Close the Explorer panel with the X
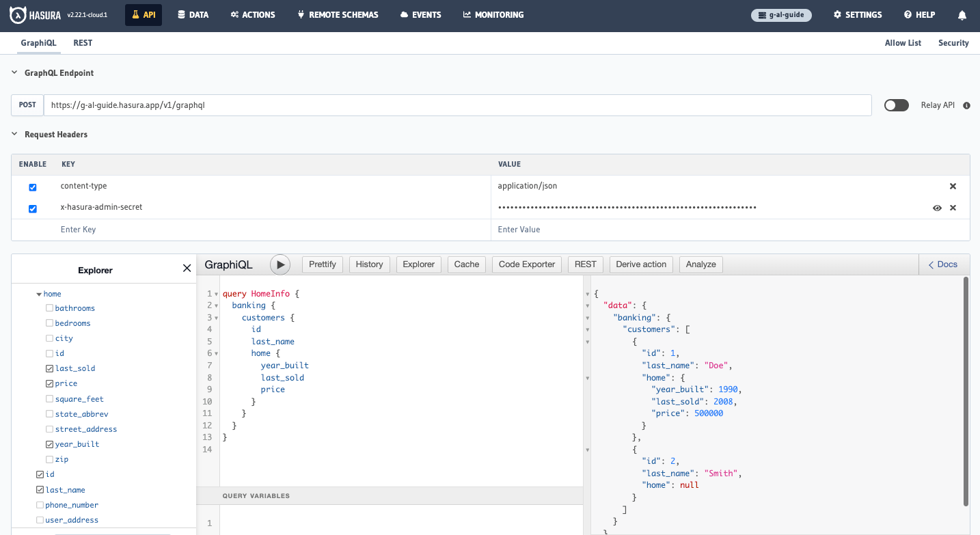The image size is (980, 535). pos(187,268)
